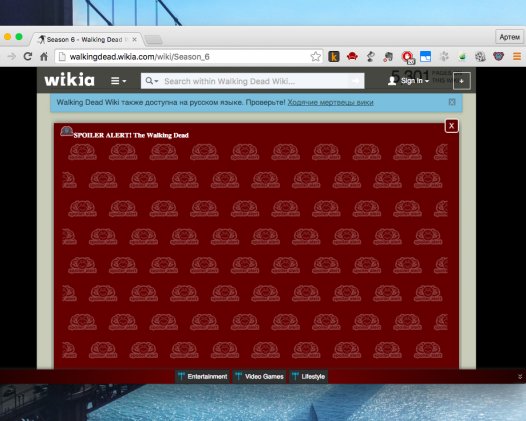
Task: Bookmark this page with the star icon
Action: click(x=315, y=56)
